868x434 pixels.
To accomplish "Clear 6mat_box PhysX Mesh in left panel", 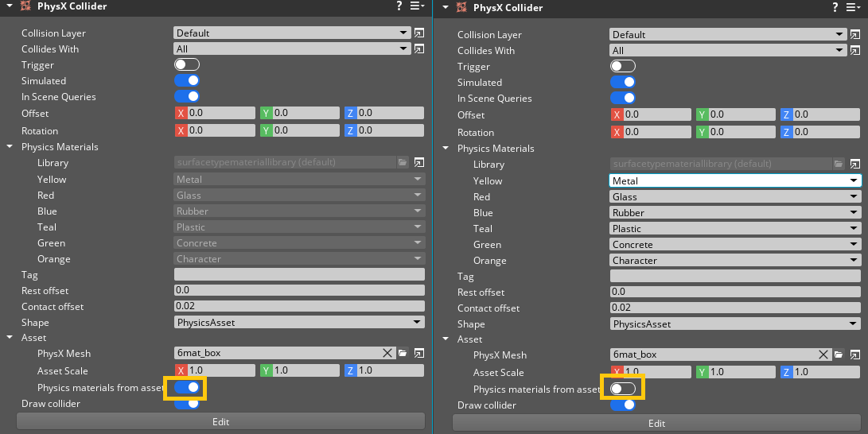I will pyautogui.click(x=387, y=353).
